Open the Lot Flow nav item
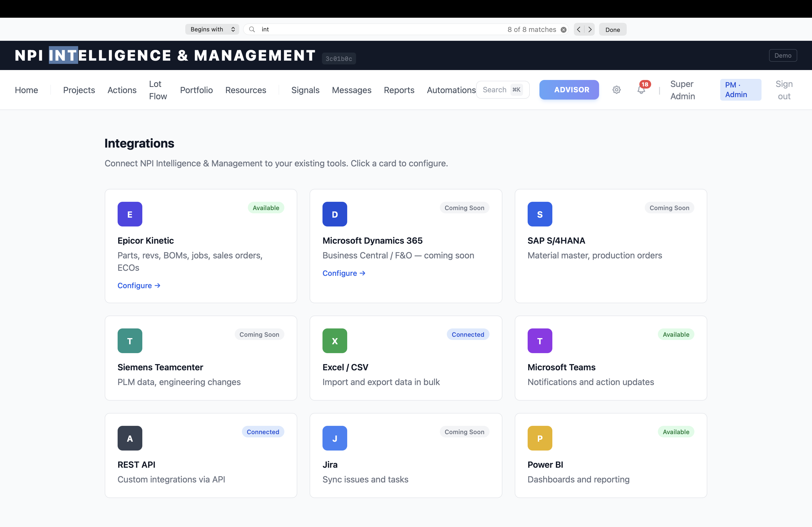The image size is (812, 527). pos(158,90)
